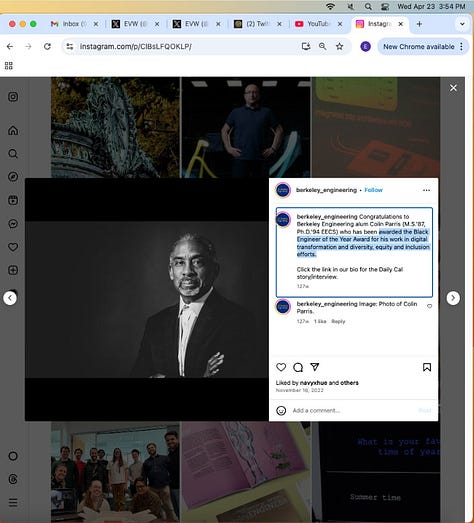Share post via paper plane icon
This screenshot has width=474, height=523.
(x=315, y=367)
